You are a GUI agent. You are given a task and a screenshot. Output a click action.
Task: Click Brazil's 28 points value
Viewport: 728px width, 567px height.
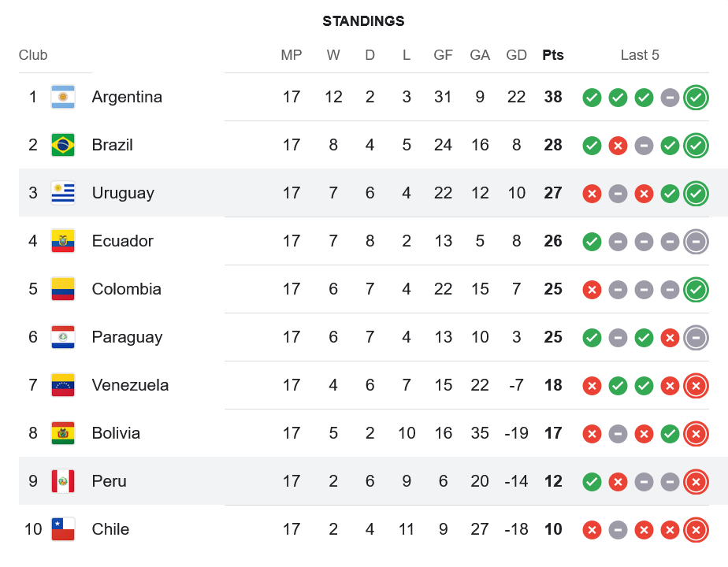(553, 145)
